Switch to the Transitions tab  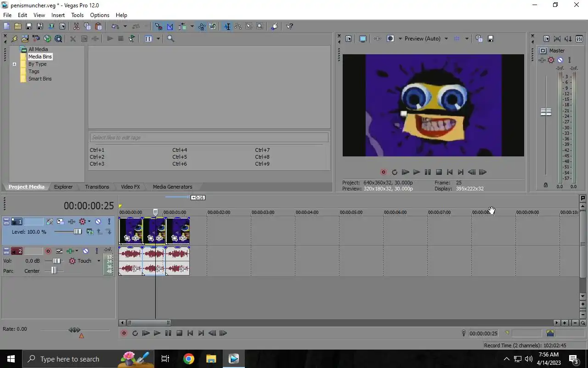pyautogui.click(x=97, y=187)
